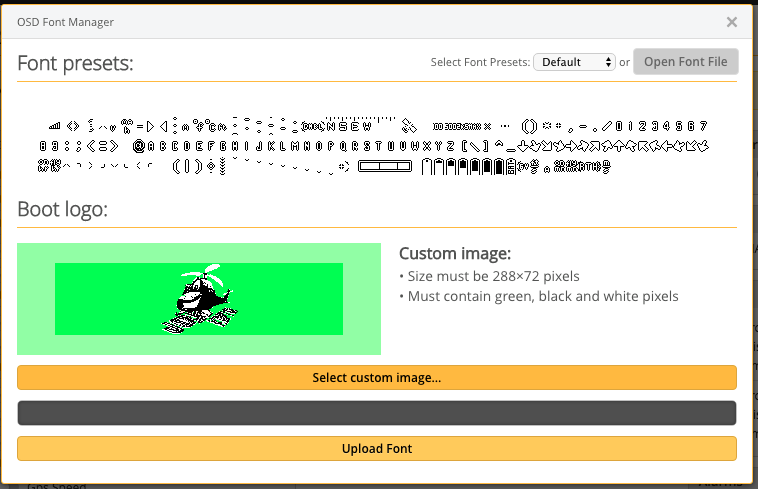Open the Select Font Presets dropdown

(x=574, y=62)
